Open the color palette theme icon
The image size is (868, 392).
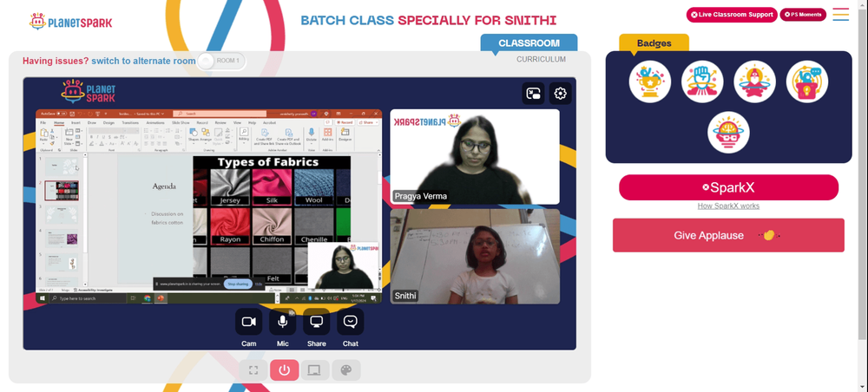point(346,369)
